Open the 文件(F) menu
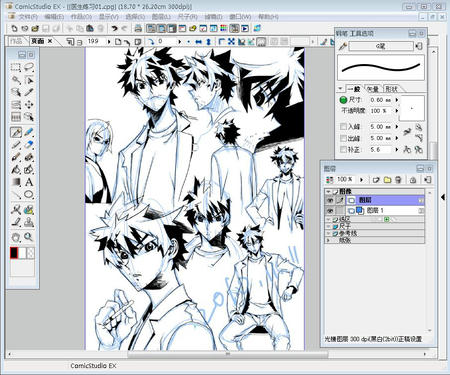The height and width of the screenshot is (375, 450). point(28,17)
